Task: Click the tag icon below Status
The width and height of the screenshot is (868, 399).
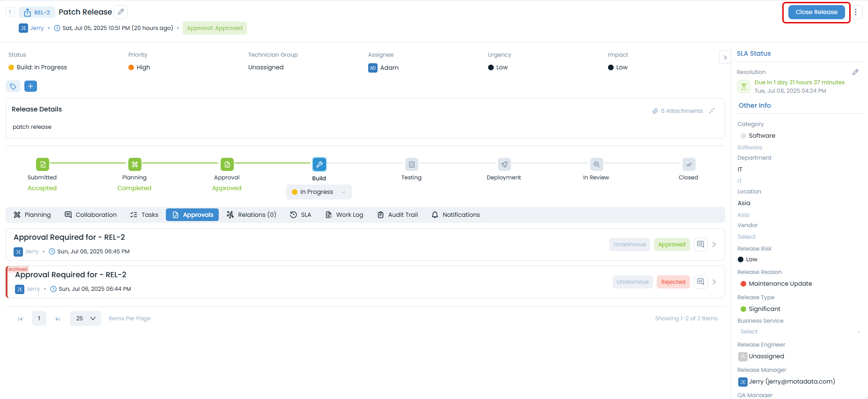Action: [x=13, y=86]
